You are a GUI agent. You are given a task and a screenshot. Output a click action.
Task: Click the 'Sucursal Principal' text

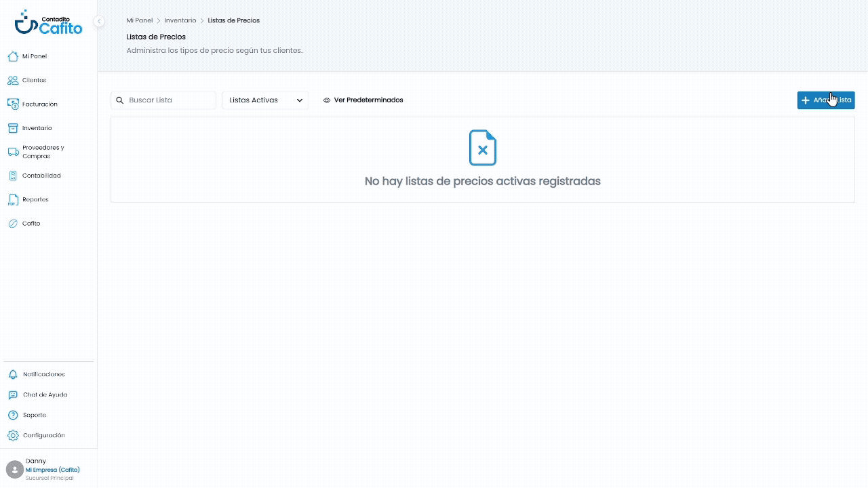pos(50,478)
